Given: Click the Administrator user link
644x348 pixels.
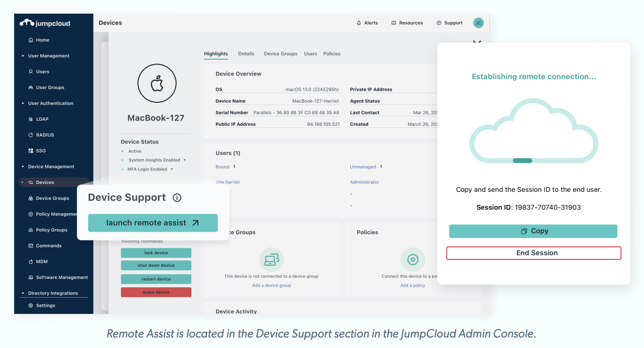Looking at the screenshot, I should [364, 182].
